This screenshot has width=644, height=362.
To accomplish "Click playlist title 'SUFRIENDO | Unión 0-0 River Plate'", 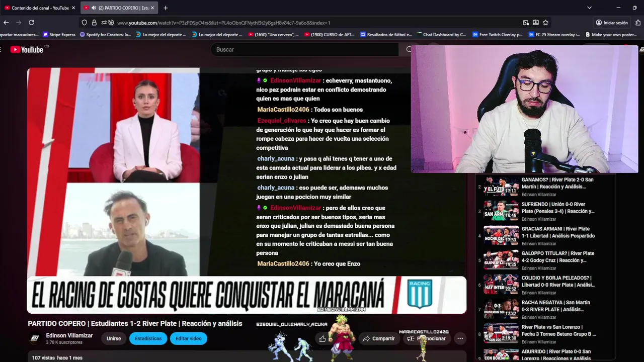I will (x=558, y=208).
